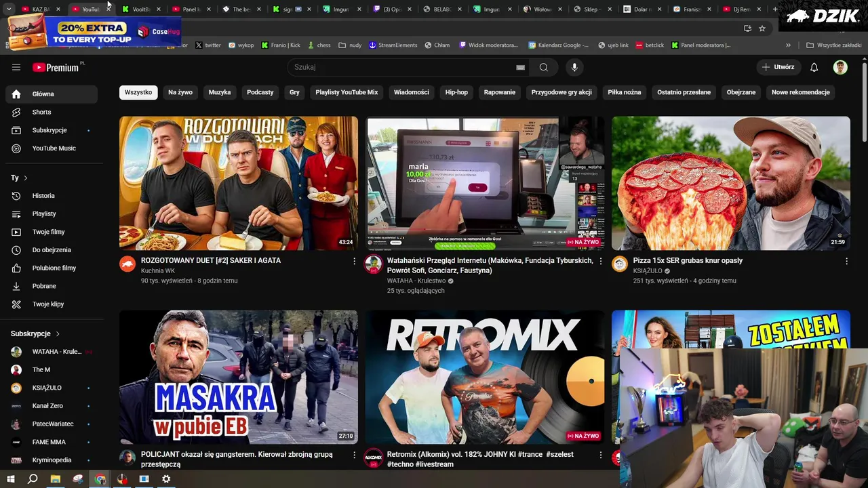Click the search magnifier button
Image resolution: width=868 pixels, height=488 pixels.
(543, 67)
